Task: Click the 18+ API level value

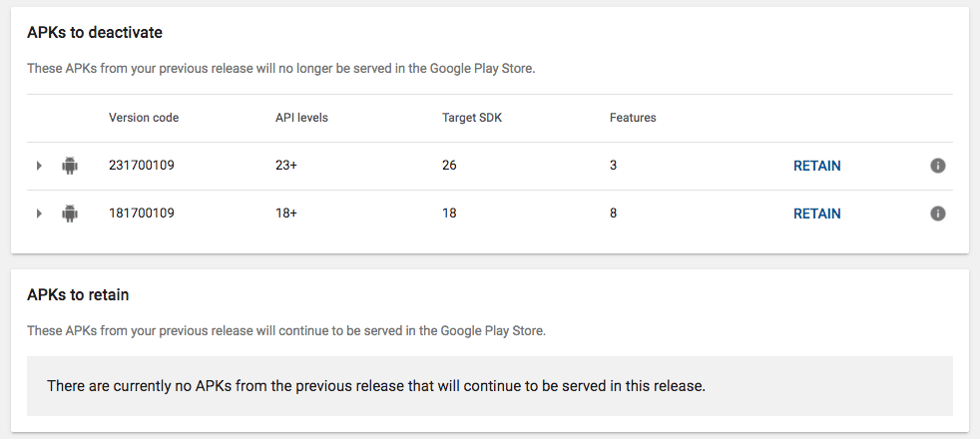Action: pyautogui.click(x=286, y=214)
